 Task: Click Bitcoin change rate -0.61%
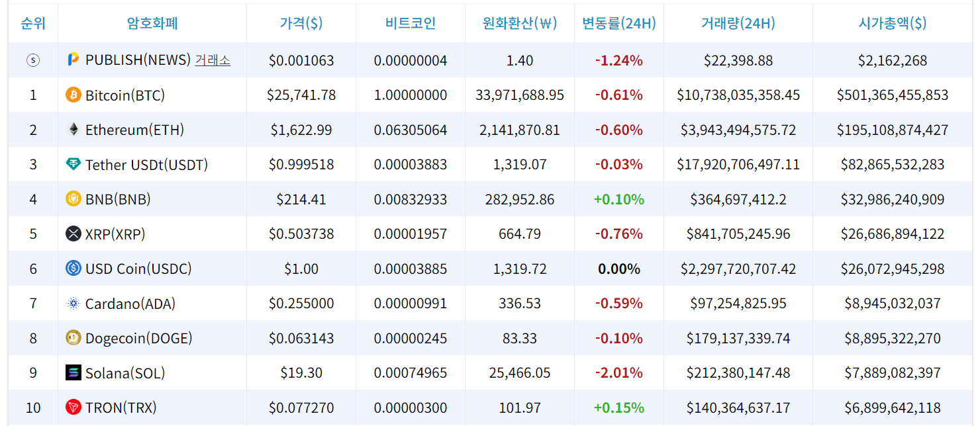(x=619, y=95)
